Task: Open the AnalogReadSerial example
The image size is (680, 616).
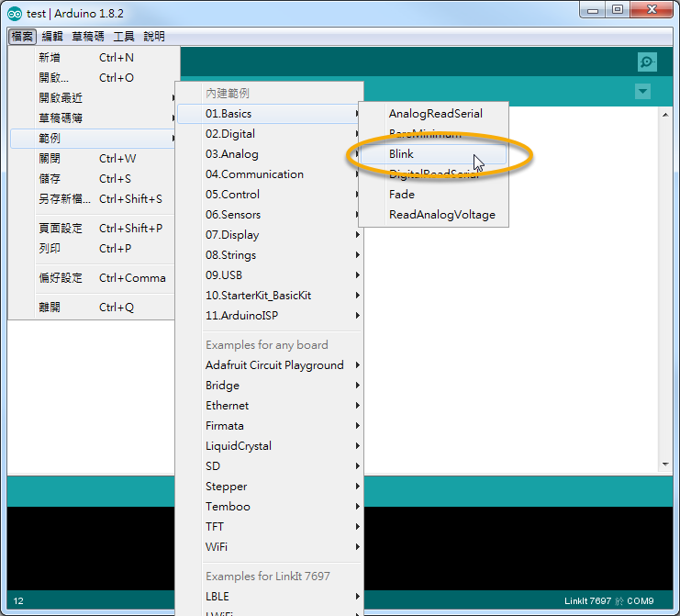Action: click(434, 114)
